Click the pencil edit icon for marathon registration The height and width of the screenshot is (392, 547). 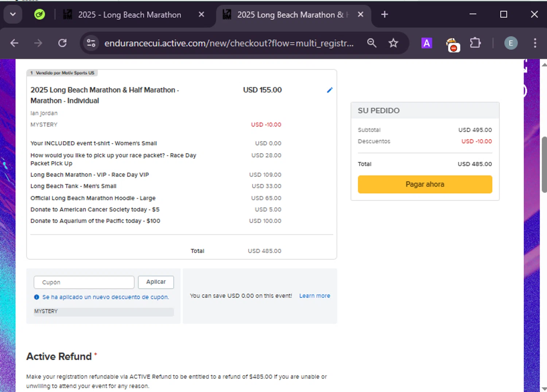point(330,90)
